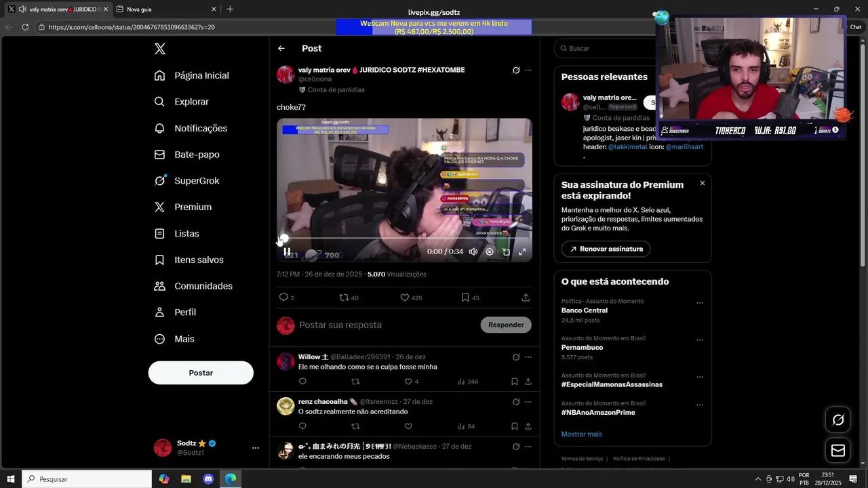
Task: Open Discord from the taskbar
Action: point(208,479)
